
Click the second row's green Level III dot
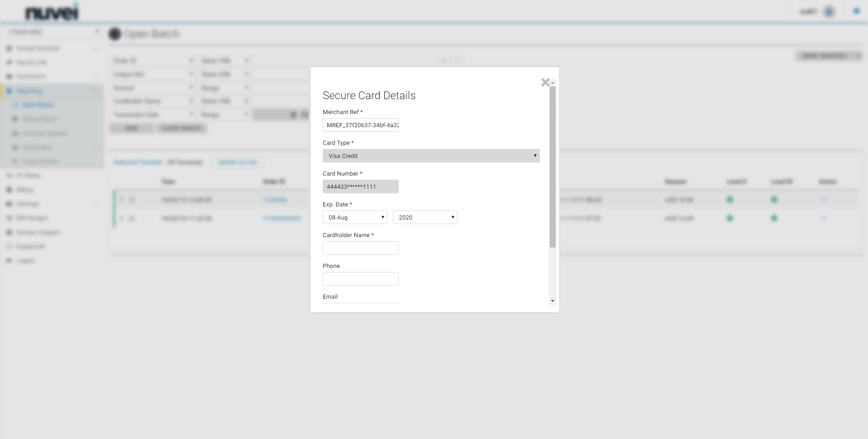point(774,218)
